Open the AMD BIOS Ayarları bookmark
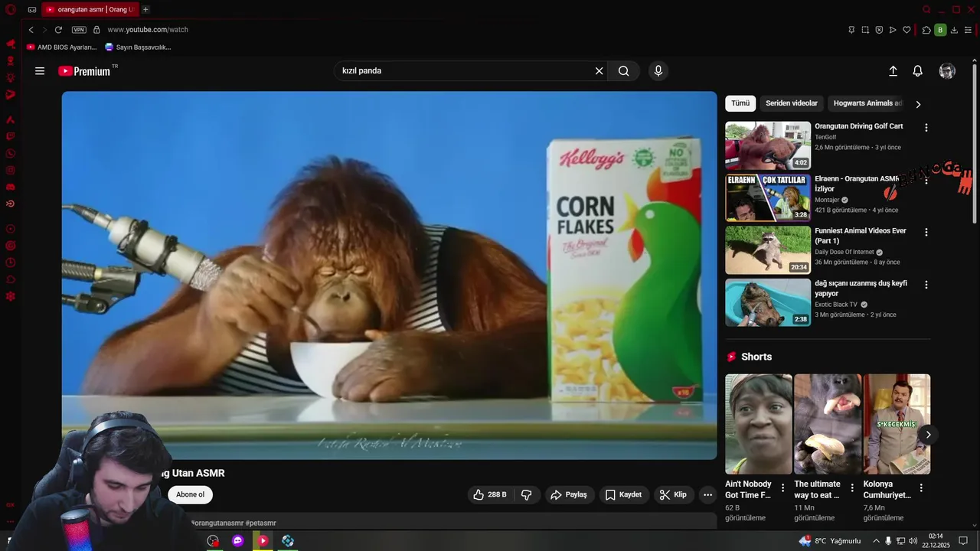Screen dimensions: 980x551 tap(61, 47)
